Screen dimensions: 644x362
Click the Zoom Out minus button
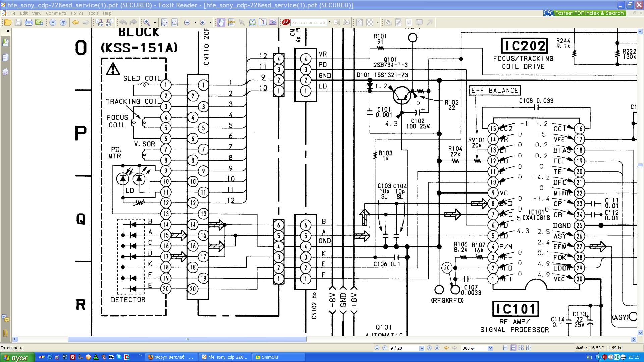coord(187,22)
